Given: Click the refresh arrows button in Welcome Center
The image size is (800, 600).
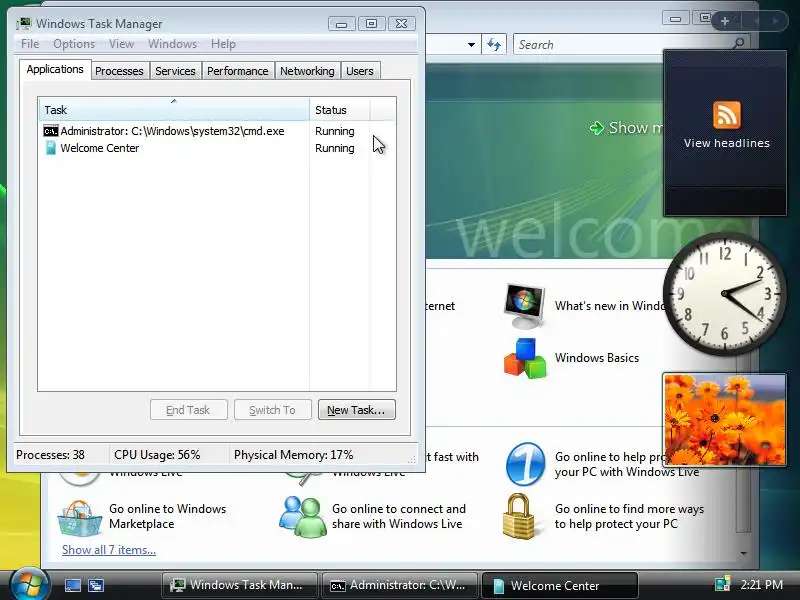Looking at the screenshot, I should pos(494,44).
